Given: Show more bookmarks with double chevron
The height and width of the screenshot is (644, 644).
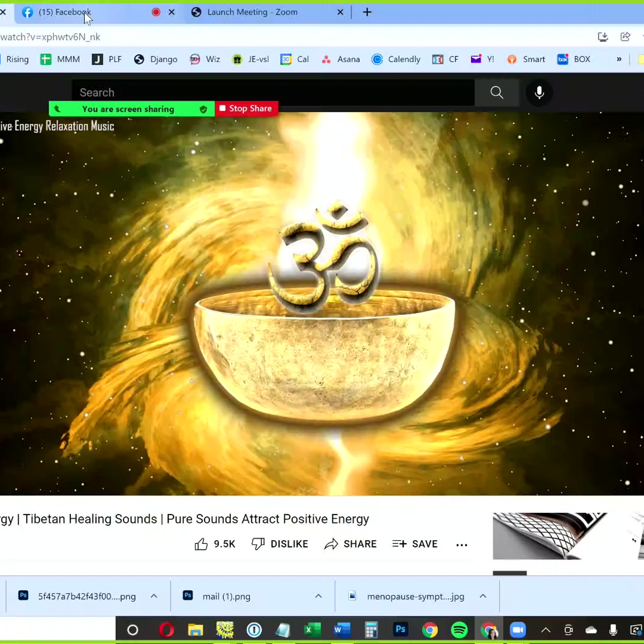Looking at the screenshot, I should tap(619, 59).
